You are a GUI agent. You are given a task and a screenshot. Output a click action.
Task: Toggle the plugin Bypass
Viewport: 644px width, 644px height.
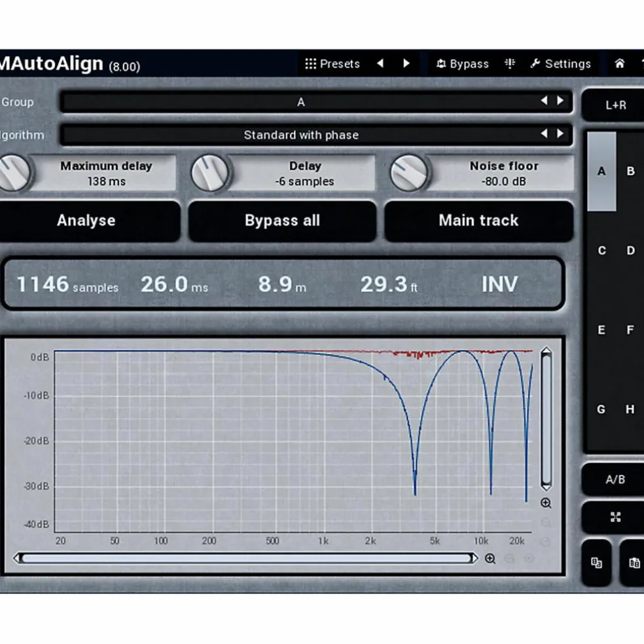[x=463, y=63]
